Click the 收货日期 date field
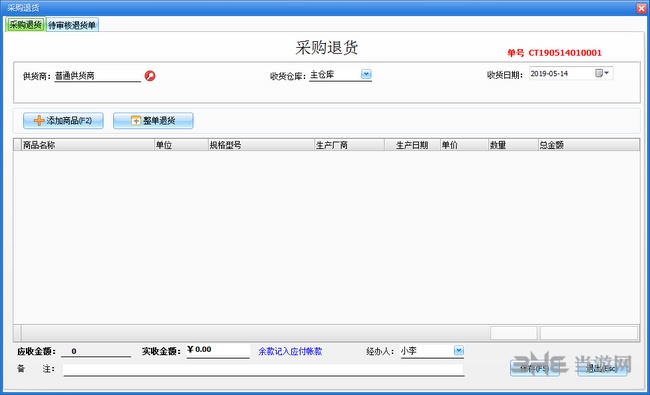This screenshot has width=650, height=395. pos(571,73)
